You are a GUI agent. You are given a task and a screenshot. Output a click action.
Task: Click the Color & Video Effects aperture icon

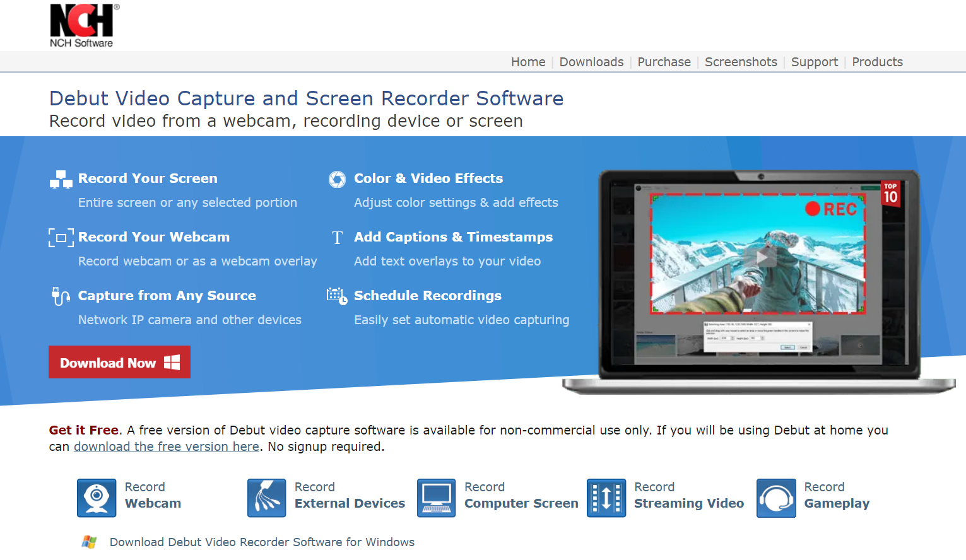point(337,179)
